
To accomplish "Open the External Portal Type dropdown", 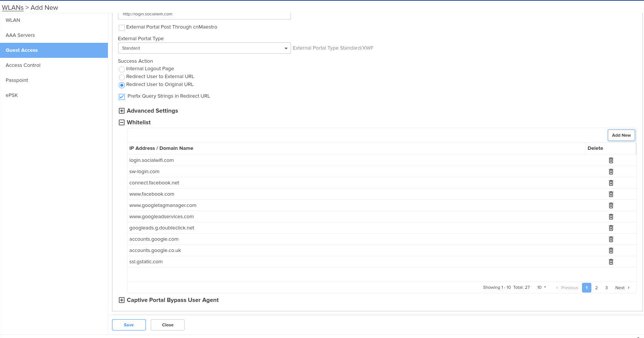I will [204, 48].
